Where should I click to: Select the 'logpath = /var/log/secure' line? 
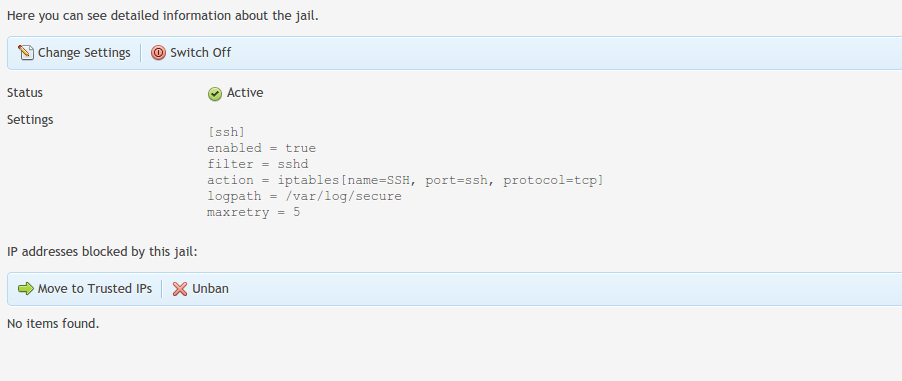click(304, 196)
